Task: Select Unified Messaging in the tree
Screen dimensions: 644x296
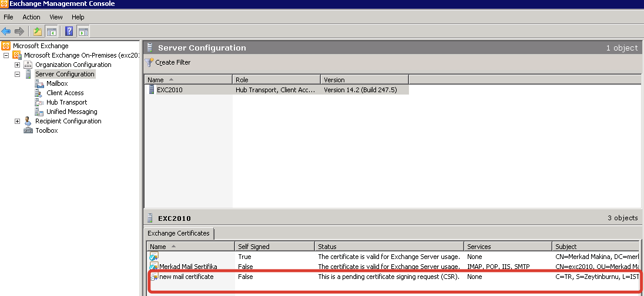Action: pyautogui.click(x=72, y=112)
